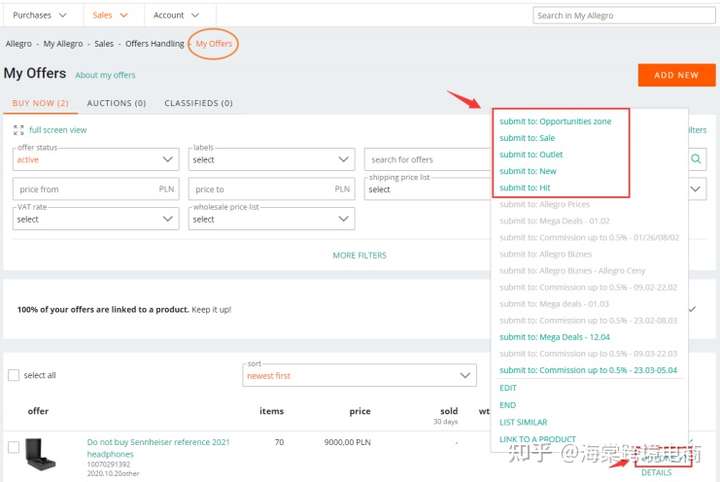Go to Allegro breadcrumb link

coord(19,44)
